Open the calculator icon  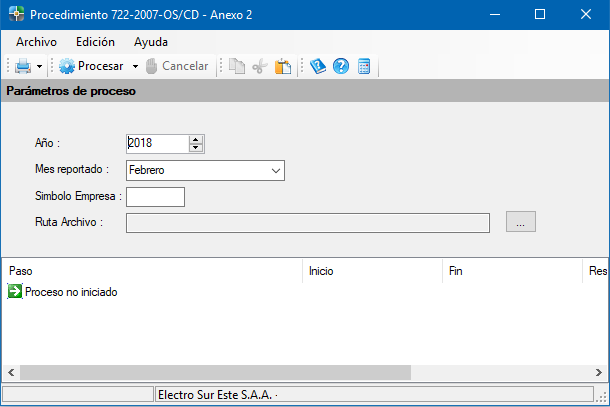[x=364, y=66]
